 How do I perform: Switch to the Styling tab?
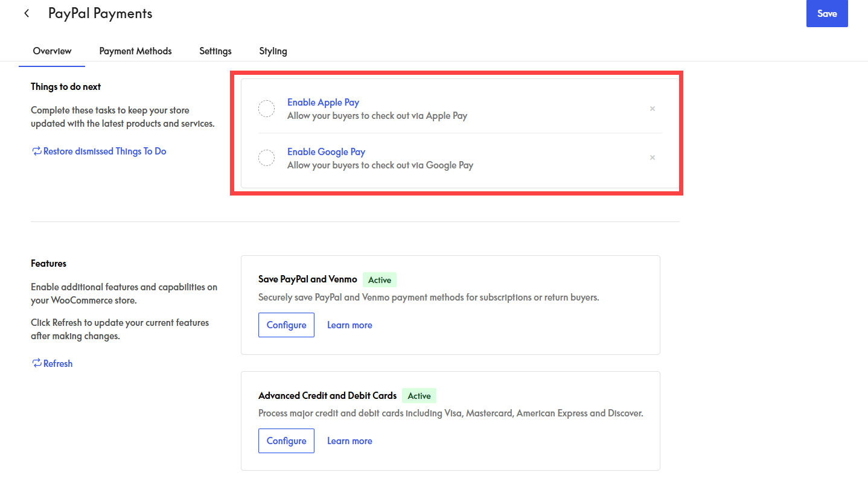click(273, 51)
